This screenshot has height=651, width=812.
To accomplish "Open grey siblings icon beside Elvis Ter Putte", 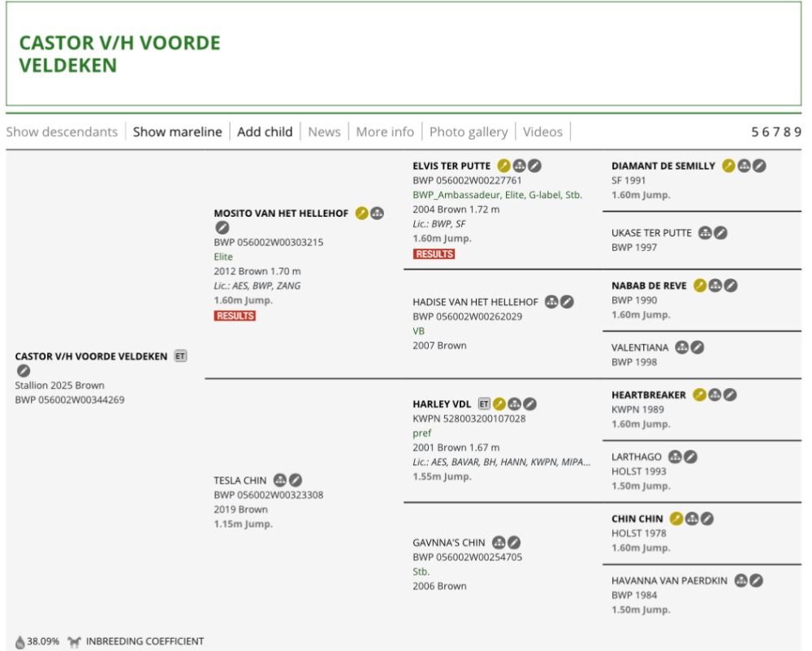I will tap(520, 166).
